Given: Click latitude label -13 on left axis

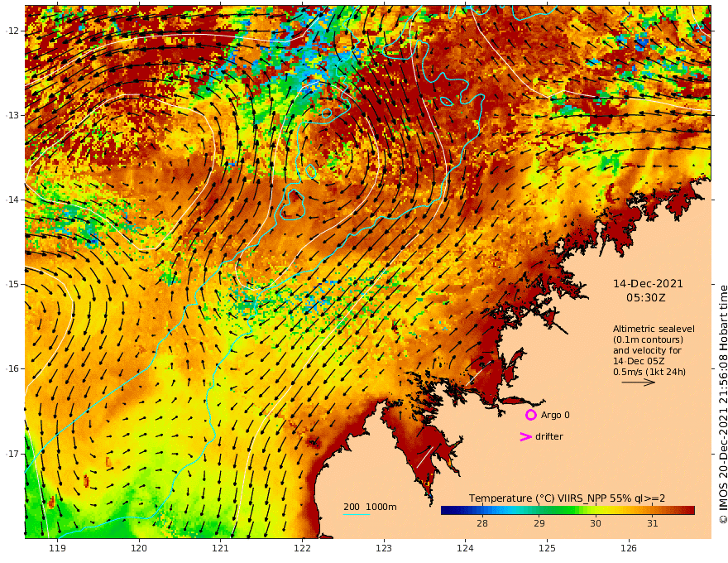Looking at the screenshot, I should tap(13, 115).
